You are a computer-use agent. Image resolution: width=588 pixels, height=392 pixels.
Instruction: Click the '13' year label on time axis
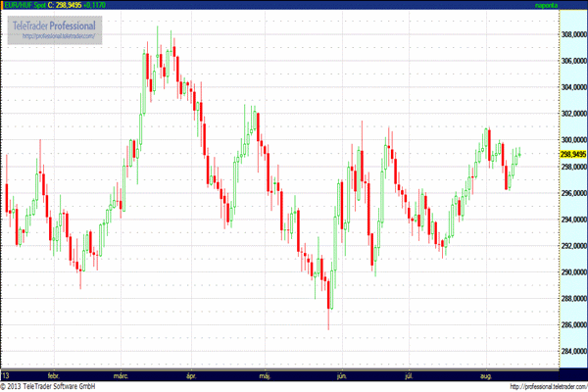(x=7, y=375)
